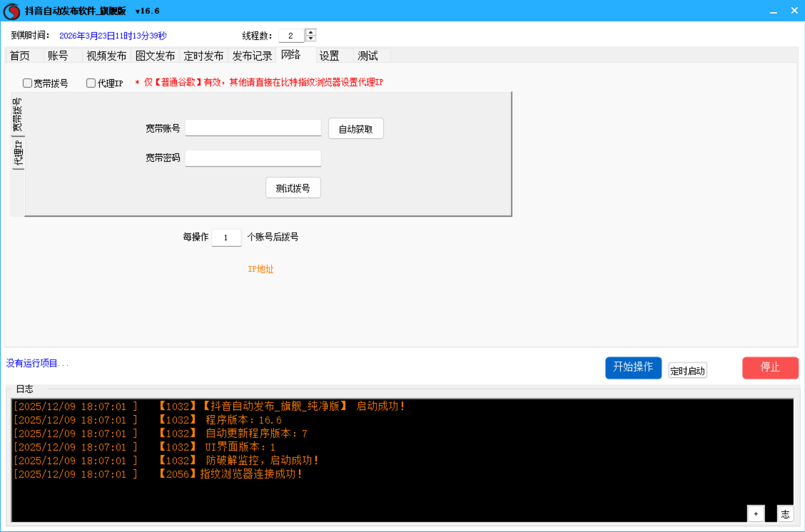The width and height of the screenshot is (805, 532).
Task: Click the 宽带账号 input field
Action: pos(253,128)
